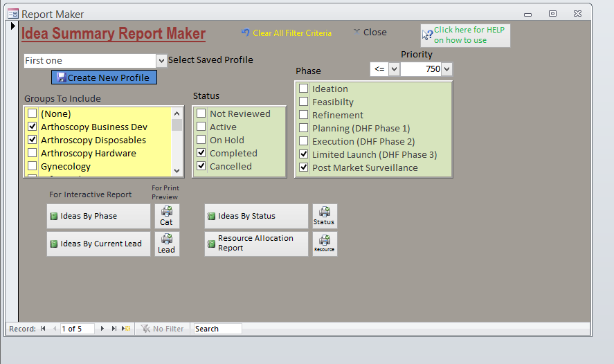Check the Refinement phase
Screen dimensions: 614x364
pyautogui.click(x=303, y=115)
